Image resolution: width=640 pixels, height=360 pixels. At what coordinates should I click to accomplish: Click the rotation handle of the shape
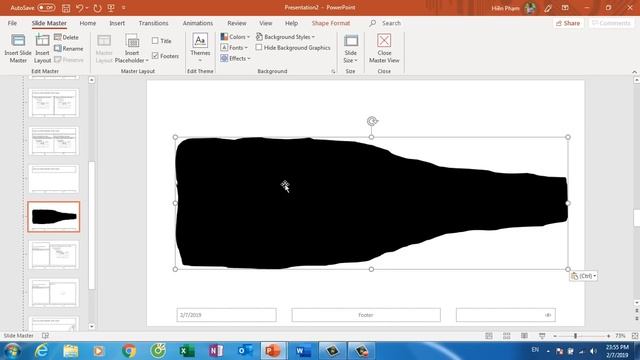(372, 121)
